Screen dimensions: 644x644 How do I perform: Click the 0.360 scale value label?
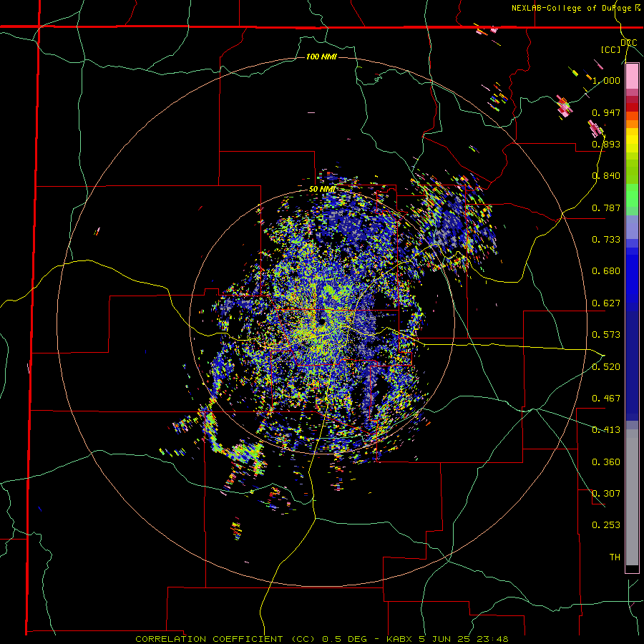606,462
